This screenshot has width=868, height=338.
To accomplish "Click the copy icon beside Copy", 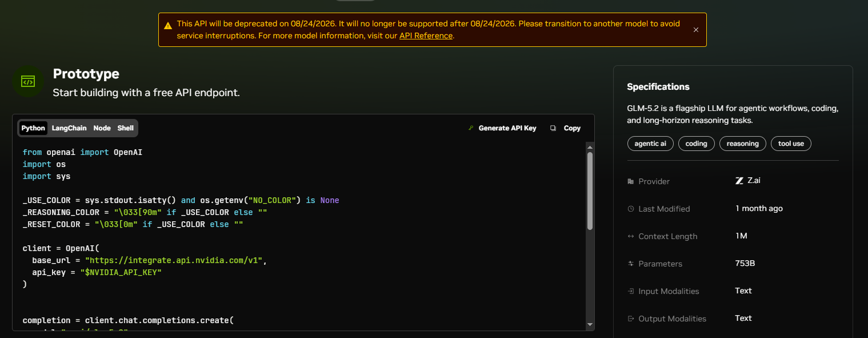I will click(553, 128).
